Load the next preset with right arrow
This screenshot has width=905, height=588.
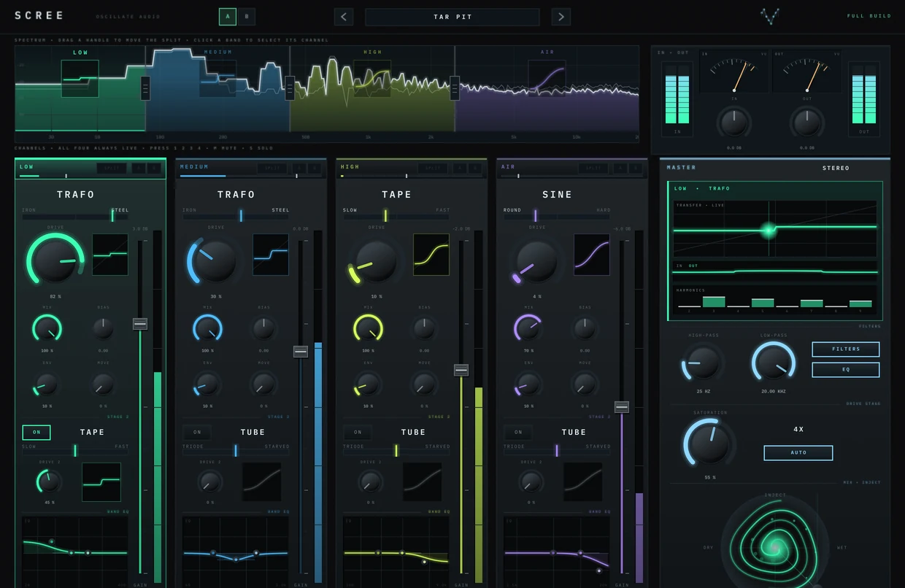[x=561, y=17]
